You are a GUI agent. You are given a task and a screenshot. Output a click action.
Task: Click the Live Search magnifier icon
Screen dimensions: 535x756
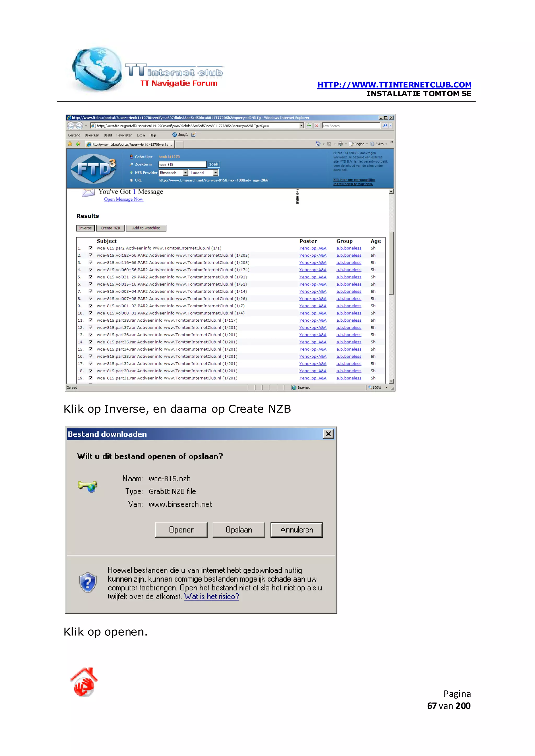385,126
